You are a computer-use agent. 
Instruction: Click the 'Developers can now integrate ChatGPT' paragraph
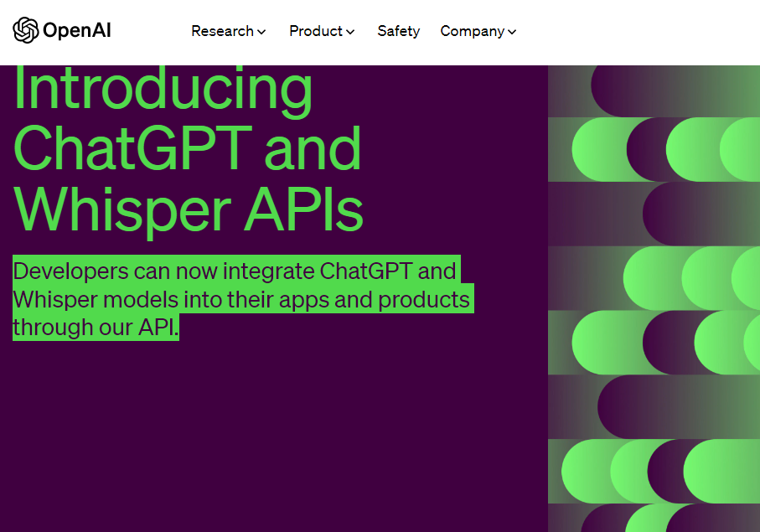(243, 298)
